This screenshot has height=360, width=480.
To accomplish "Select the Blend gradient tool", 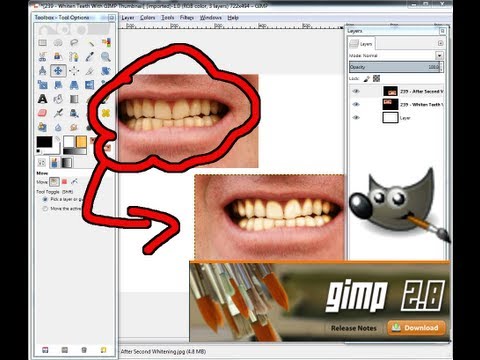I will 74,99.
